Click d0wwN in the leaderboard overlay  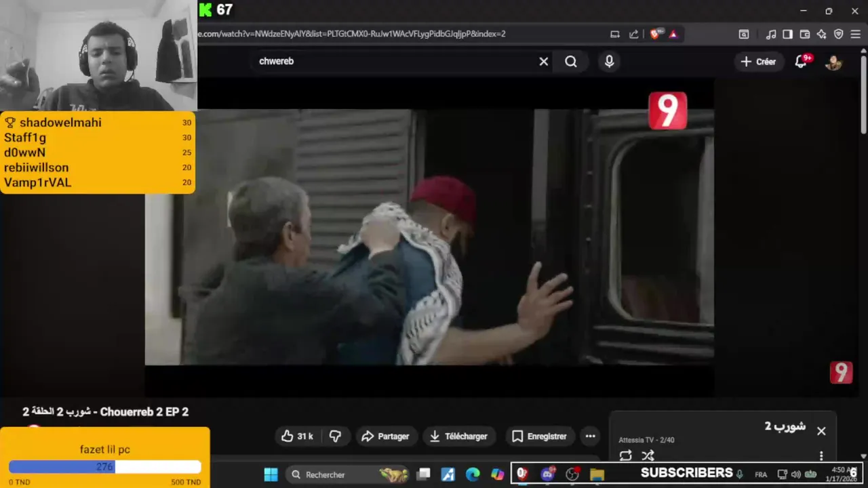24,152
